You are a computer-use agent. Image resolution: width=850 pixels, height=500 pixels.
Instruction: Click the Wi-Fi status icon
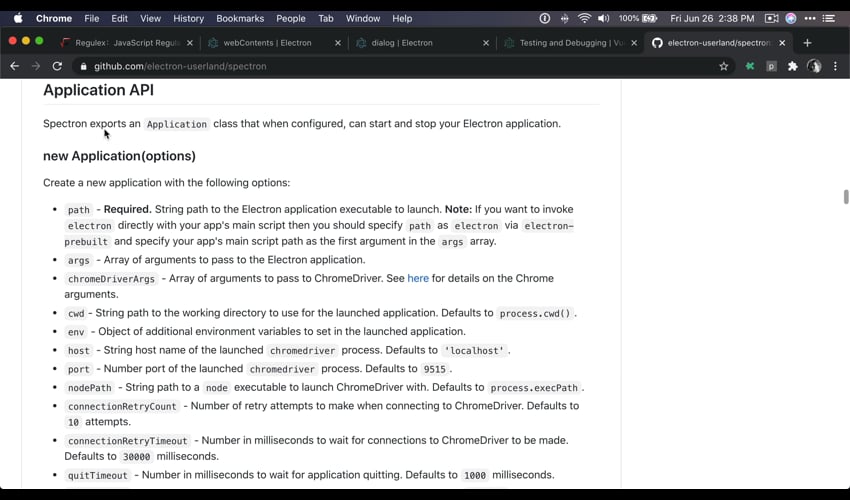(584, 18)
